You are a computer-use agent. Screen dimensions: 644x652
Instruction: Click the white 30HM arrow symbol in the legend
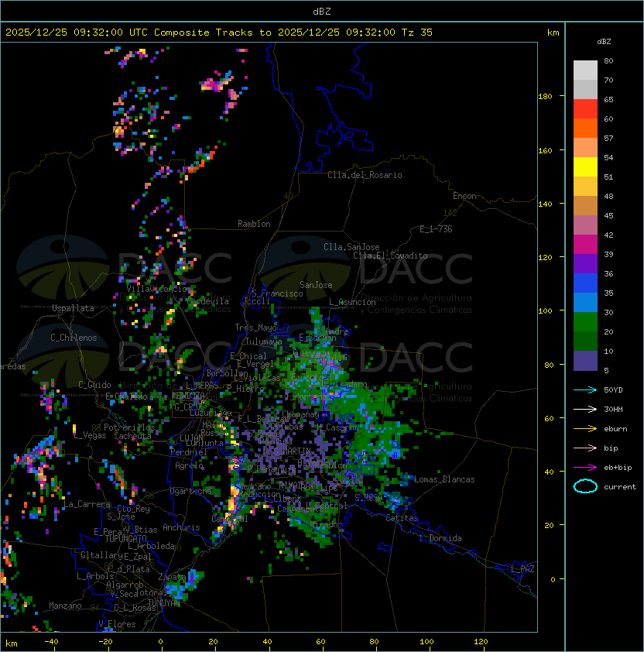click(x=585, y=409)
